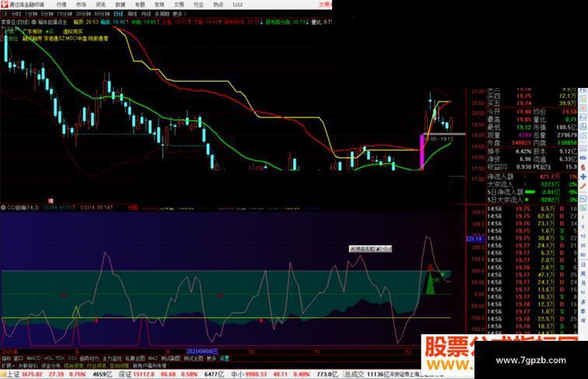Click the date marker 2021/09/08/三
The image size is (588, 379).
(x=202, y=352)
